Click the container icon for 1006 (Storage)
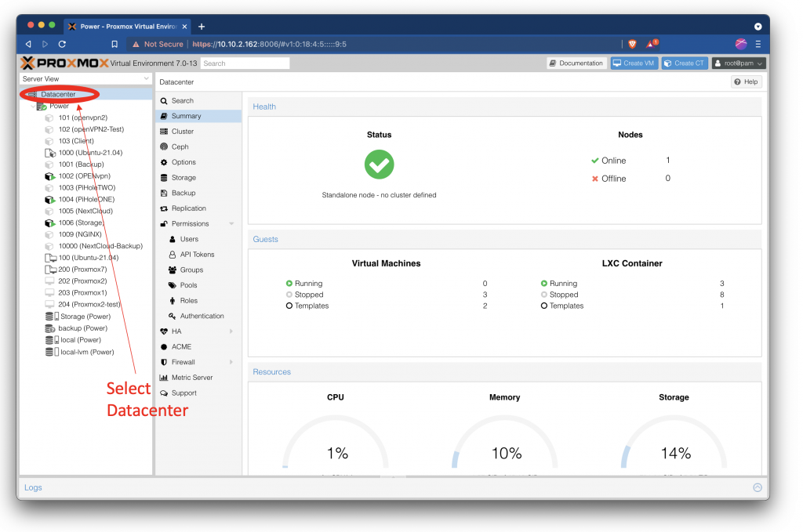This screenshot has width=803, height=532. (49, 223)
